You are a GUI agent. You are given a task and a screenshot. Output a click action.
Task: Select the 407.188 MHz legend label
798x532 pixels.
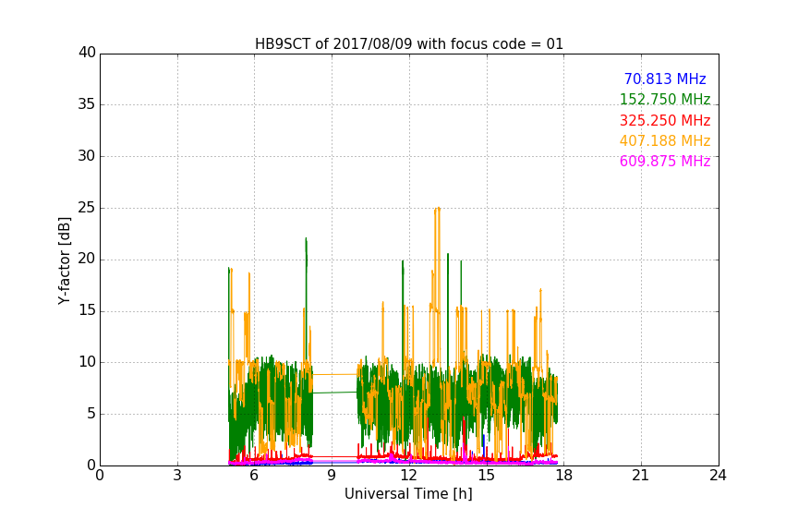(665, 140)
